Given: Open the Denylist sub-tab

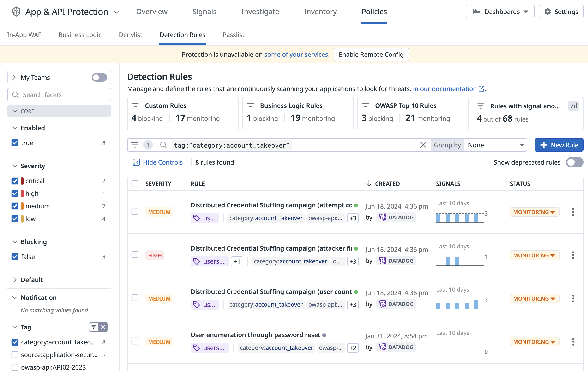Looking at the screenshot, I should tap(130, 35).
